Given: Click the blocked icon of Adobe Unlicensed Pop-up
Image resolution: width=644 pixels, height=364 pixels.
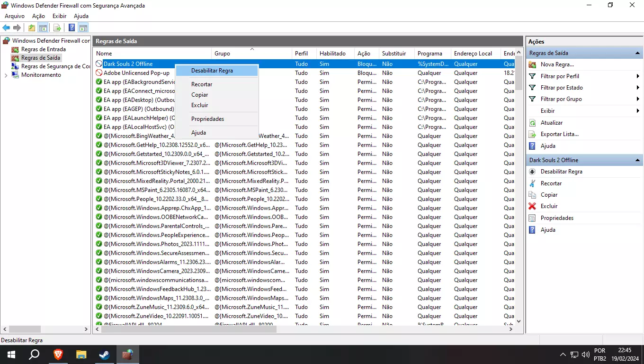Looking at the screenshot, I should (x=99, y=73).
